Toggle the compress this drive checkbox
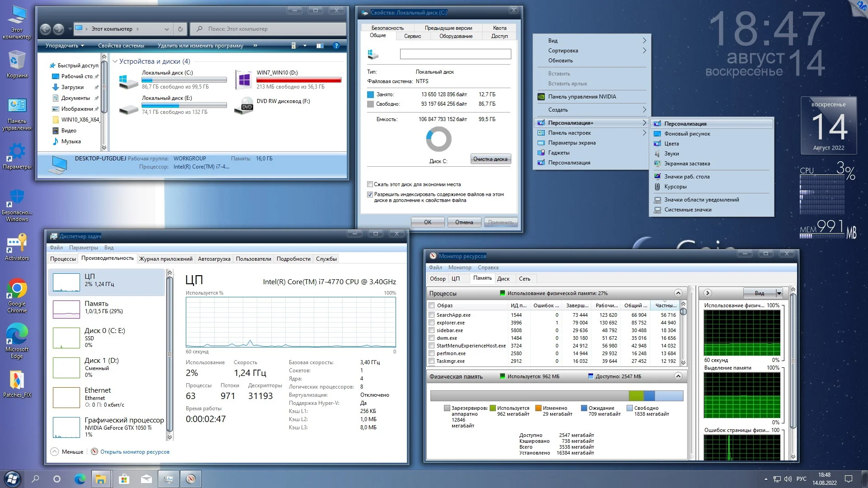 click(x=370, y=184)
